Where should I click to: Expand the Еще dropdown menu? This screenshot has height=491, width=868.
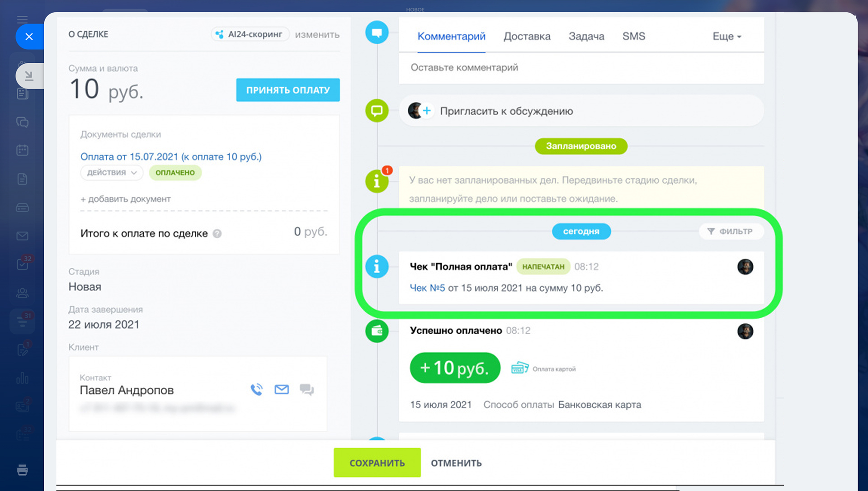pyautogui.click(x=726, y=36)
